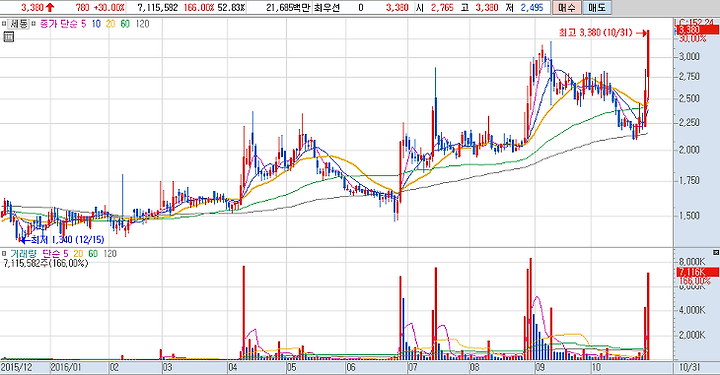Click the 종가 단순 legend text

[59, 24]
